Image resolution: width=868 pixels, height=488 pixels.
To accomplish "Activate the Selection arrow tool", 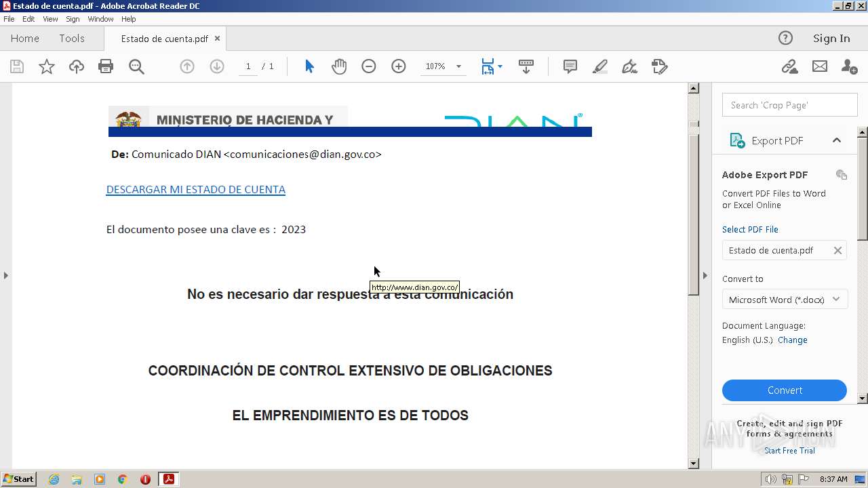I will pos(309,66).
